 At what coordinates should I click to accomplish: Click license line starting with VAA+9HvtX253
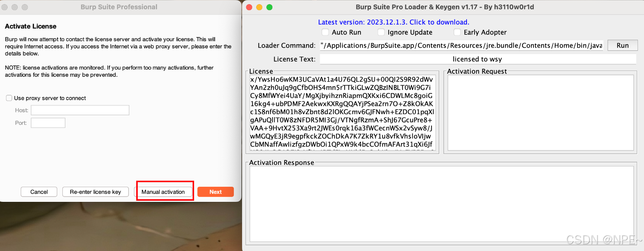tap(341, 128)
